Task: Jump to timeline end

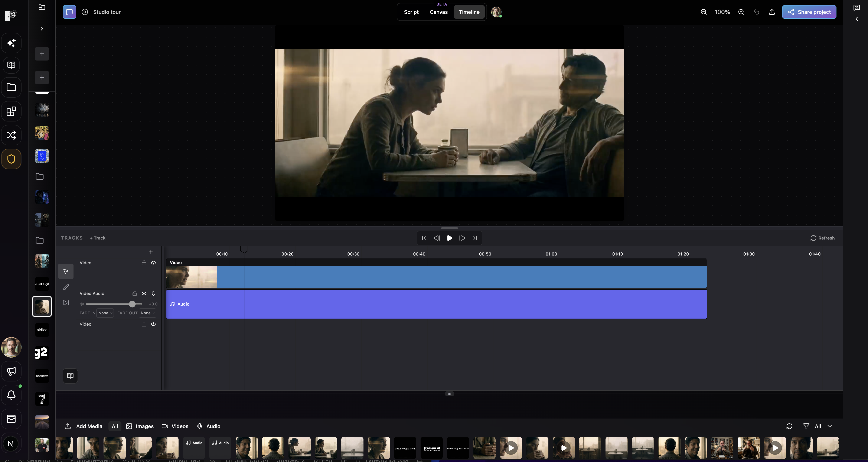Action: (475, 238)
